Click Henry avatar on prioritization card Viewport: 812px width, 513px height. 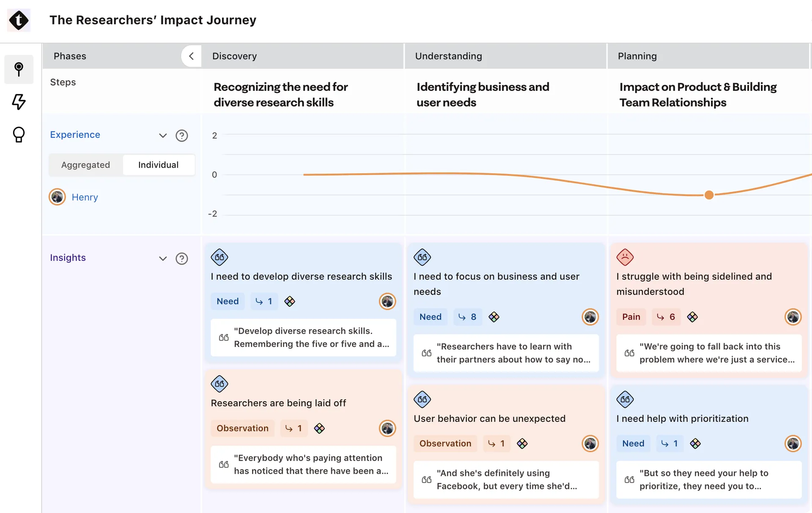click(x=793, y=444)
